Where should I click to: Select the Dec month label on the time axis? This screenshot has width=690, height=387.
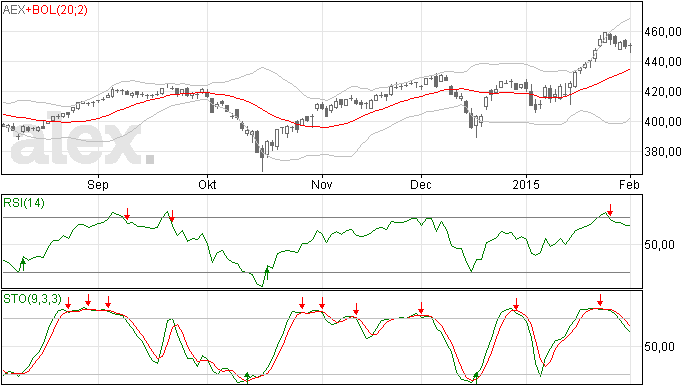421,184
